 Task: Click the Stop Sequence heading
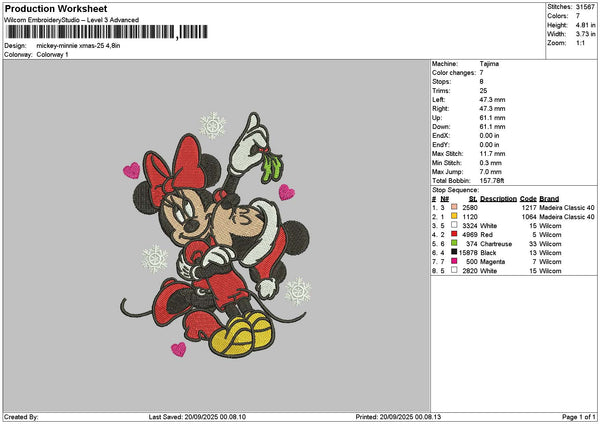click(x=455, y=188)
